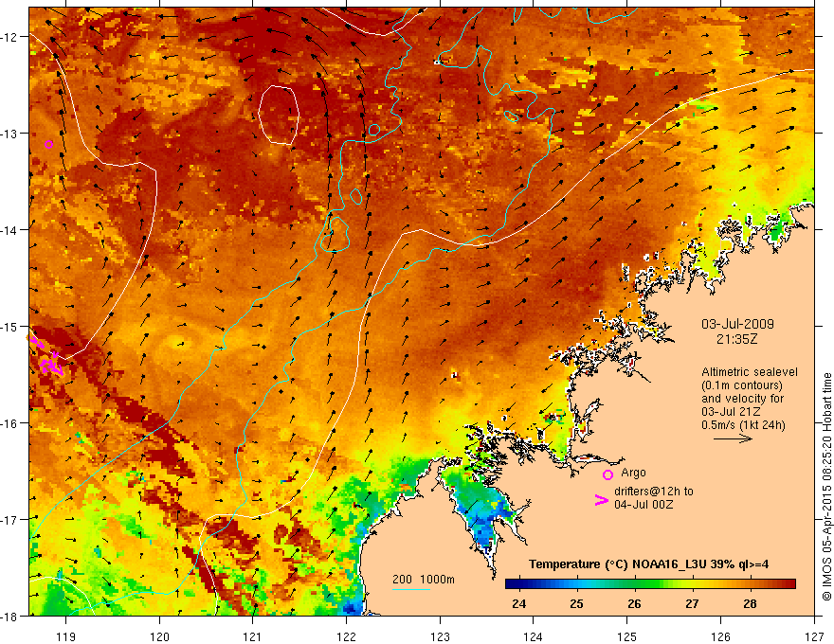834x644 pixels.
Task: Click the 0.5m/s velocity scale arrow
Action: tap(733, 438)
